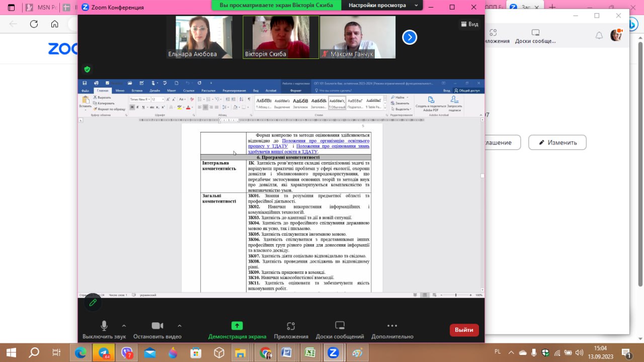Open font size dropdown in Word
This screenshot has height=362, width=644.
(x=163, y=99)
